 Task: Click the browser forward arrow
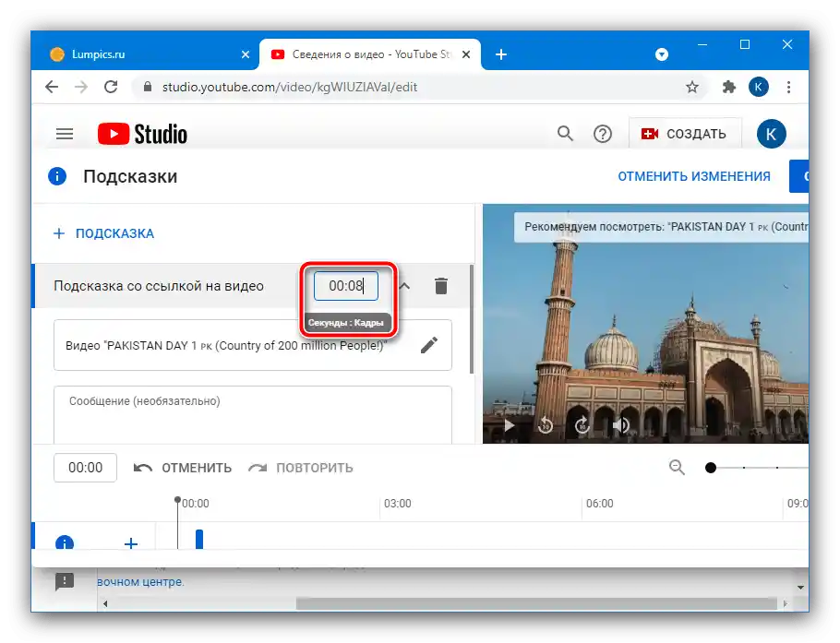pyautogui.click(x=81, y=87)
